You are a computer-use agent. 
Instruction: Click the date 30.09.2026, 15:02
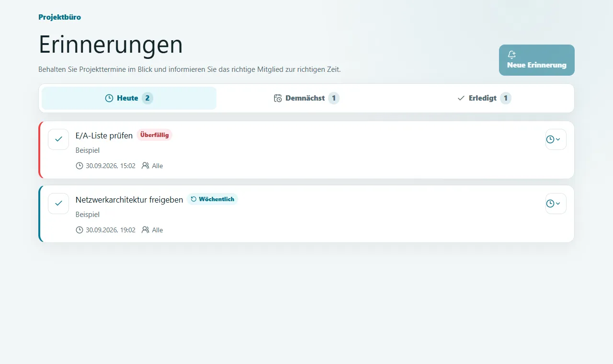(111, 166)
